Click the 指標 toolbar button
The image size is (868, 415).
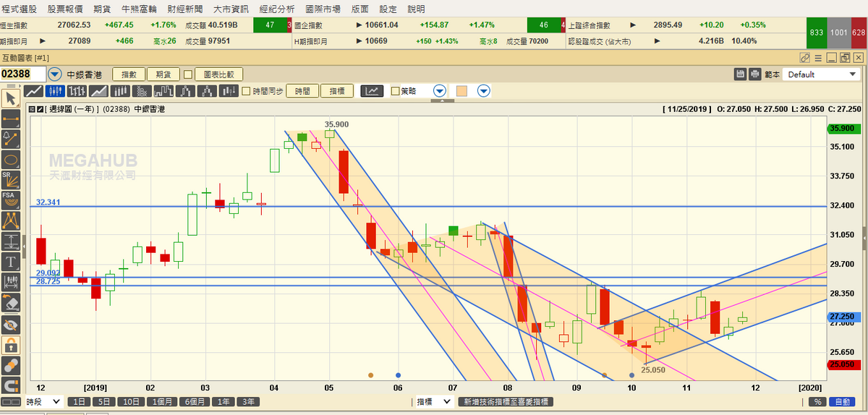[337, 91]
